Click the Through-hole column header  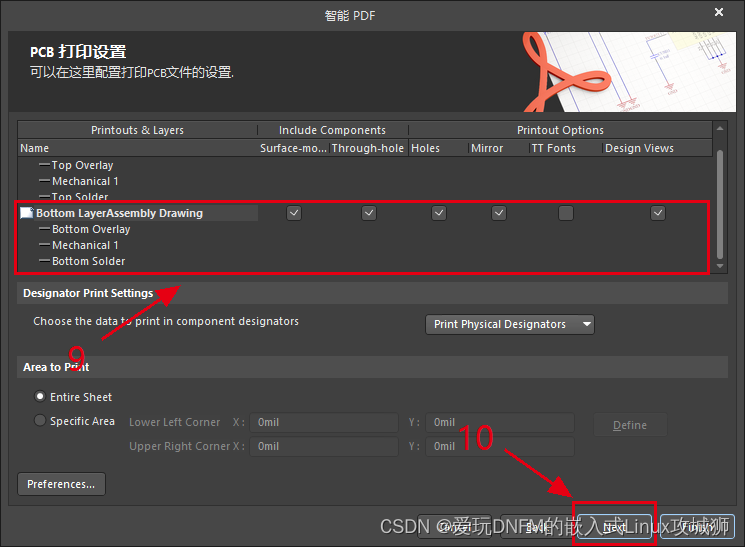368,148
